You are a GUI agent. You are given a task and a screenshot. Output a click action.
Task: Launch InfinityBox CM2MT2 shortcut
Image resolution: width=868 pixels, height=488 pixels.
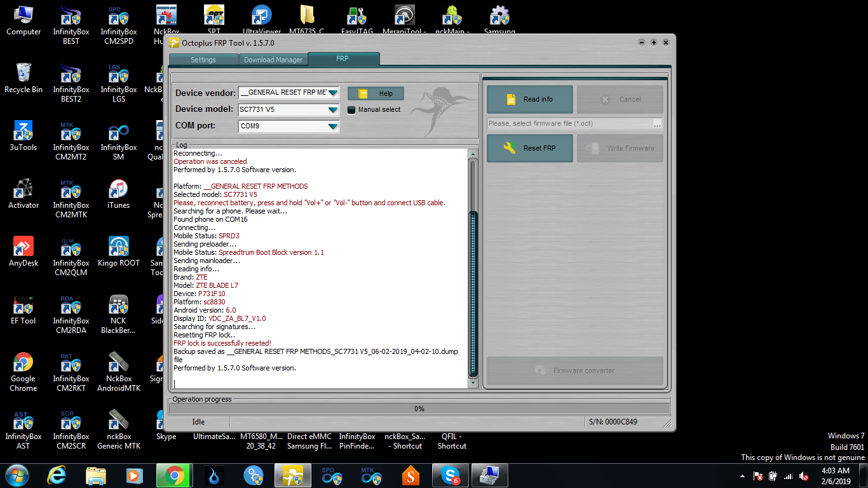[71, 140]
